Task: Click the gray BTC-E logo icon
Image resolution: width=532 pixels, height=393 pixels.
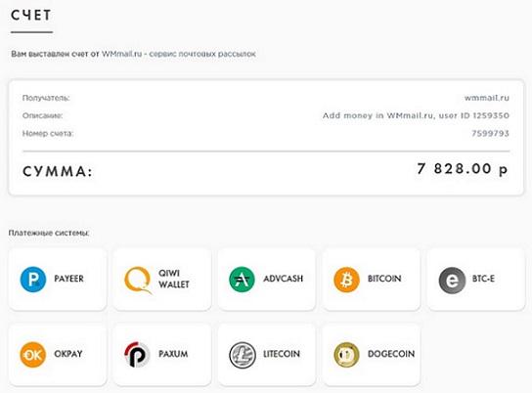Action: pyautogui.click(x=452, y=280)
